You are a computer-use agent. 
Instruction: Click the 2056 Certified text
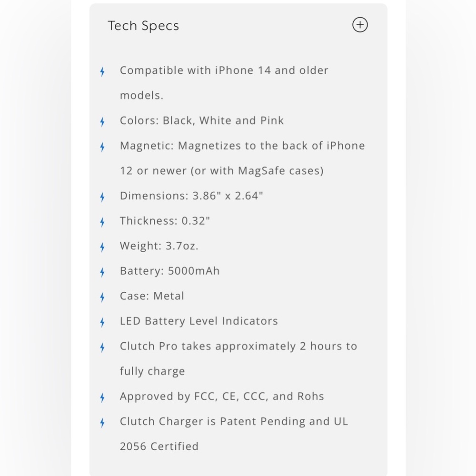point(159,446)
